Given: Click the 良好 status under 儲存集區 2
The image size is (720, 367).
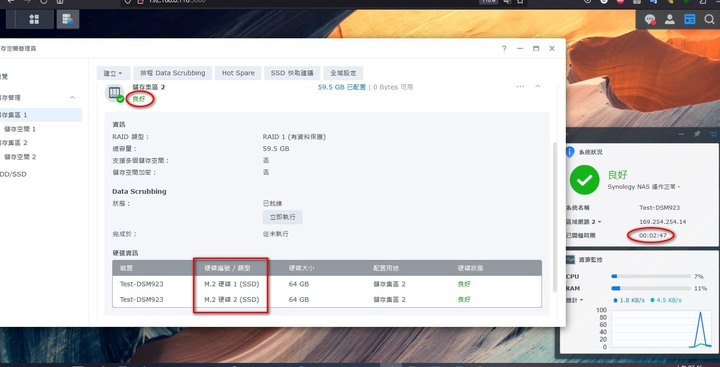Looking at the screenshot, I should (139, 99).
